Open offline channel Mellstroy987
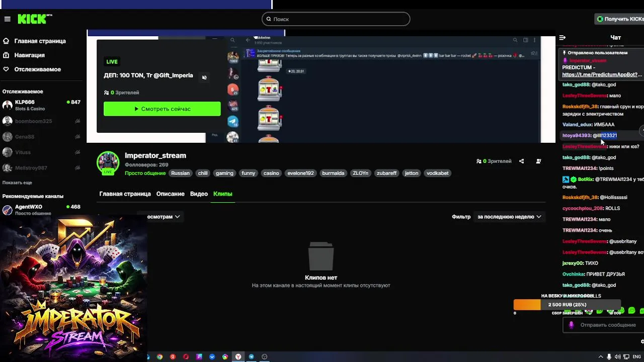The width and height of the screenshot is (644, 362). 41,168
